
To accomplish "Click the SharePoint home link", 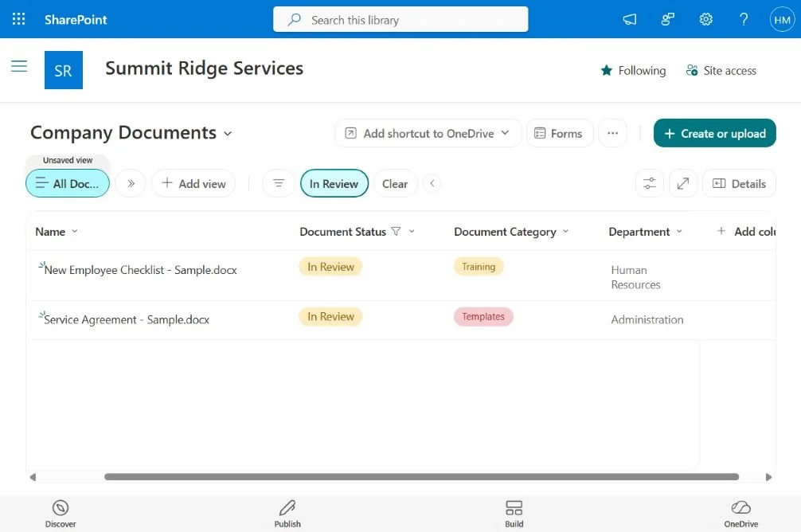I will click(x=76, y=19).
